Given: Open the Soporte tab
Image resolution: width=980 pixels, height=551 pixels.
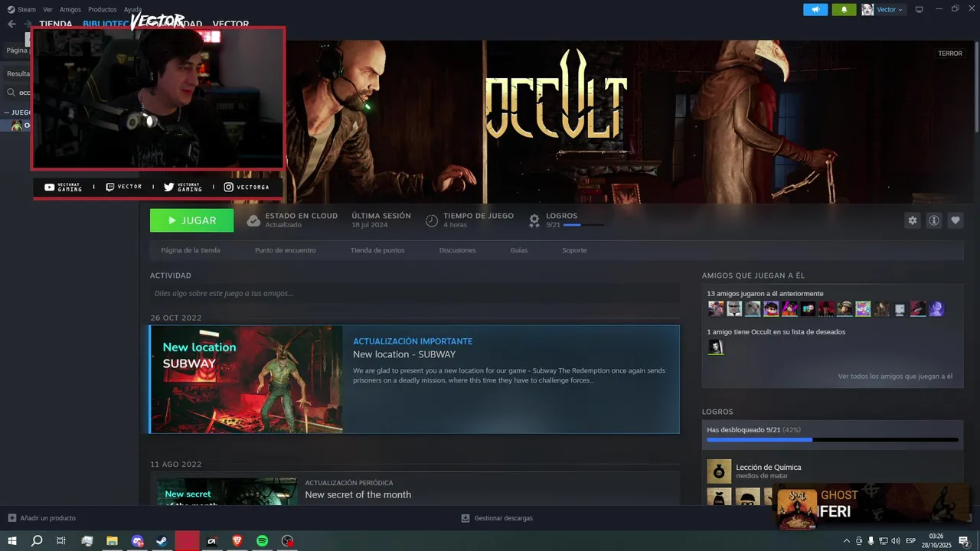Looking at the screenshot, I should pos(574,250).
